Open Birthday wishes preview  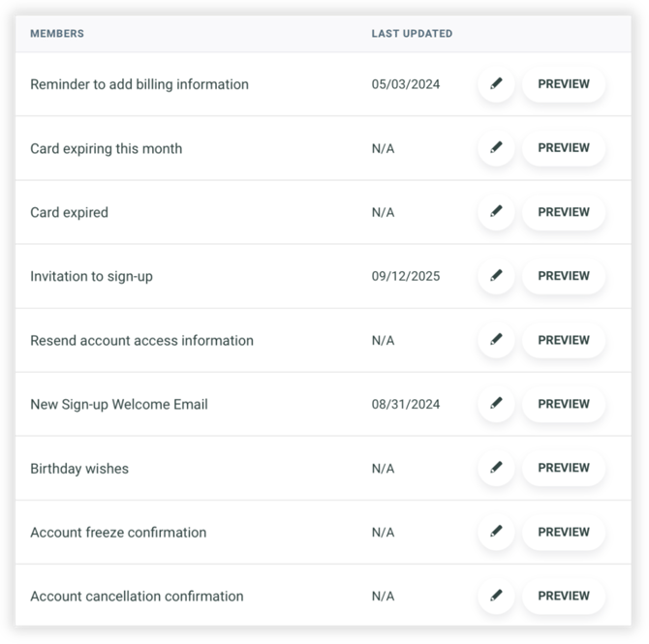point(564,468)
